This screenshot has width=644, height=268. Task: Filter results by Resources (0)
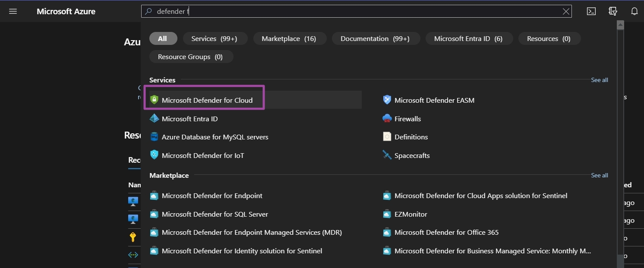tap(549, 38)
